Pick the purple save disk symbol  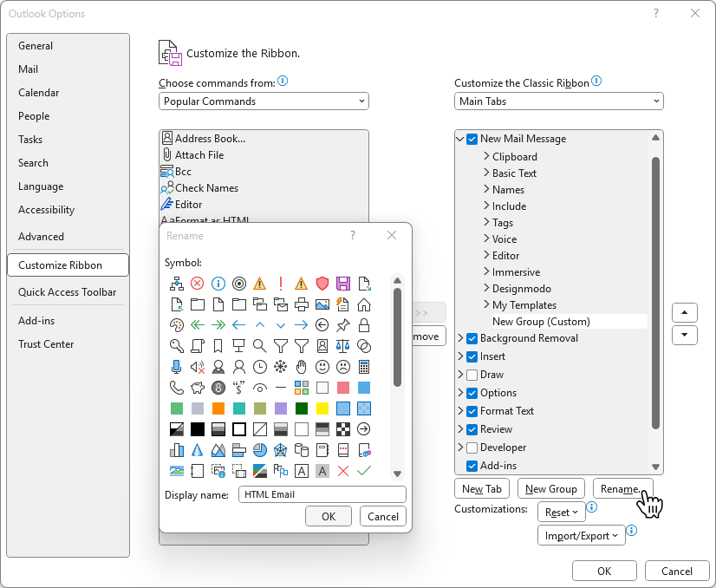tap(343, 284)
